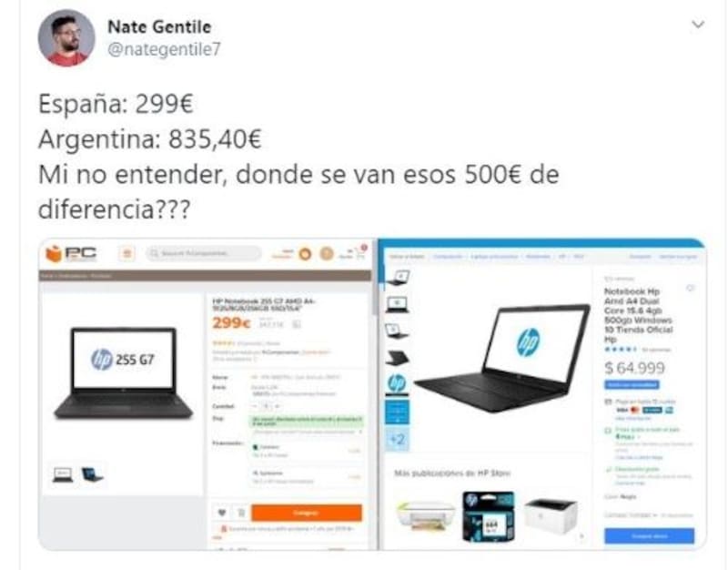The image size is (728, 570).
Task: Open the white laser printer product thumbnail
Action: [x=551, y=515]
